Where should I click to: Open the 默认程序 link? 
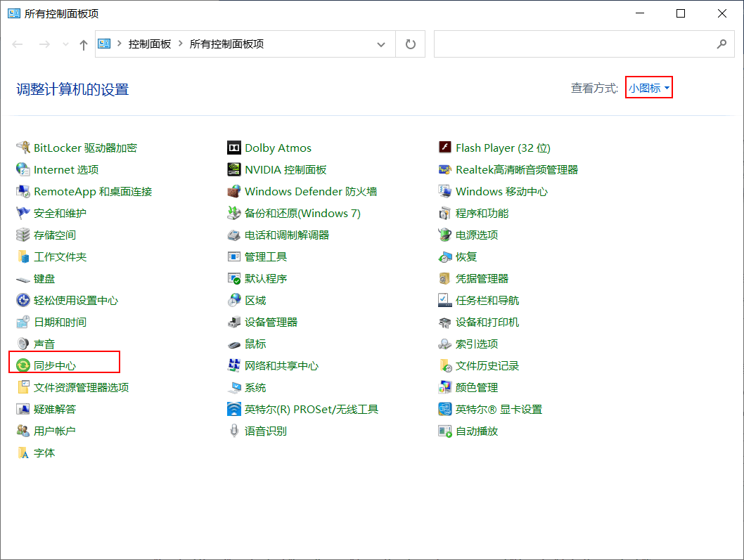pos(266,278)
